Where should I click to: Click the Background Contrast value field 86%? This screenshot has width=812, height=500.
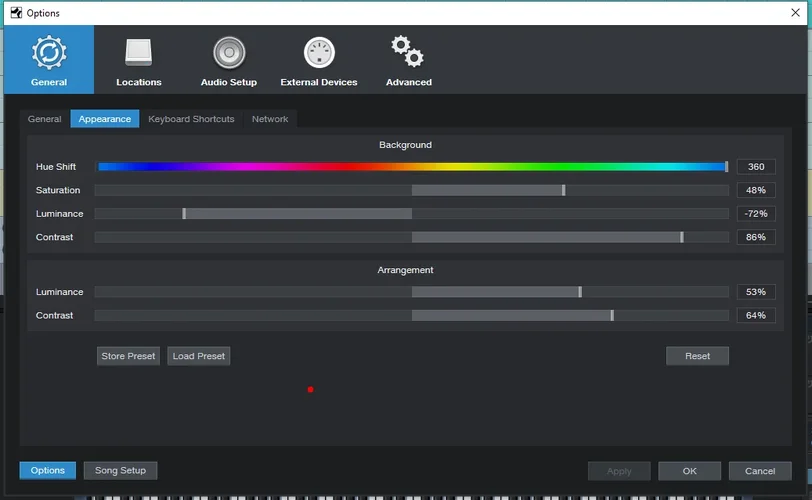[755, 237]
